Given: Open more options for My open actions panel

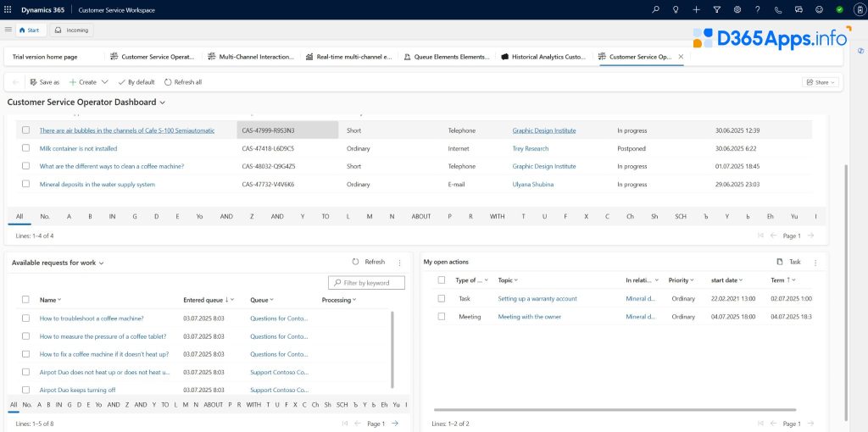Looking at the screenshot, I should point(815,263).
